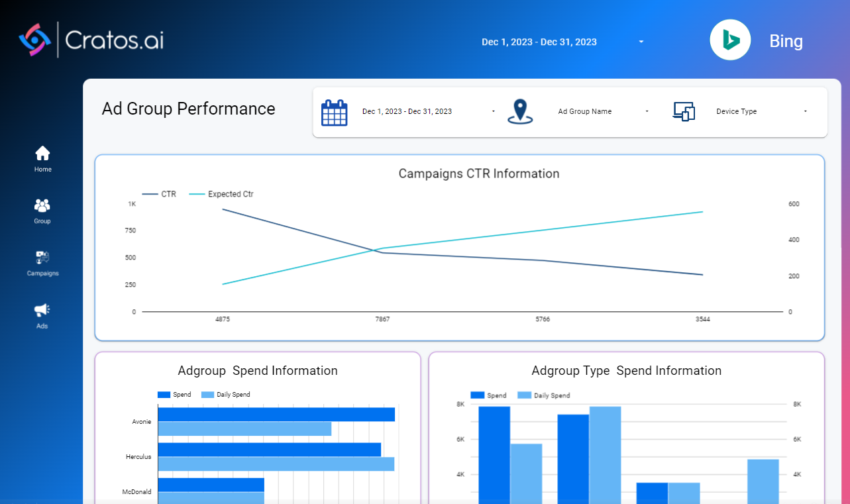
Task: Click the McDonald row label
Action: (x=137, y=491)
